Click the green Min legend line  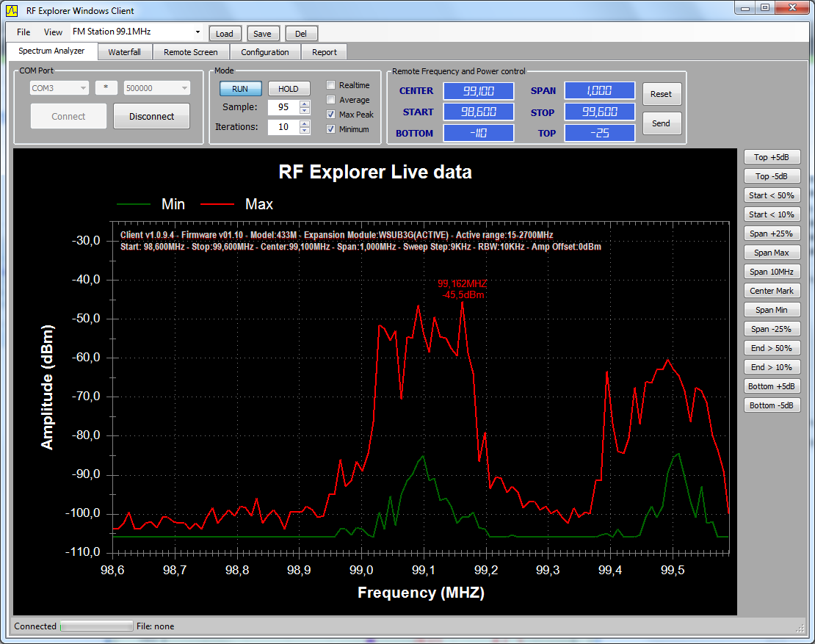[x=134, y=204]
